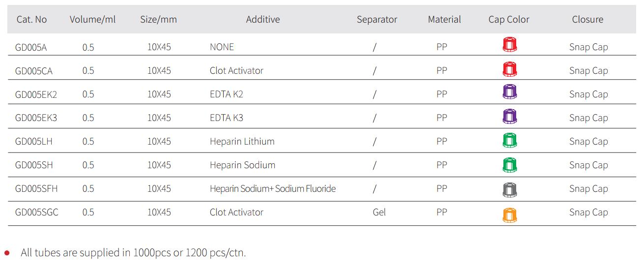
Task: Select the Heparin Lithium additive cell
Action: (x=242, y=142)
